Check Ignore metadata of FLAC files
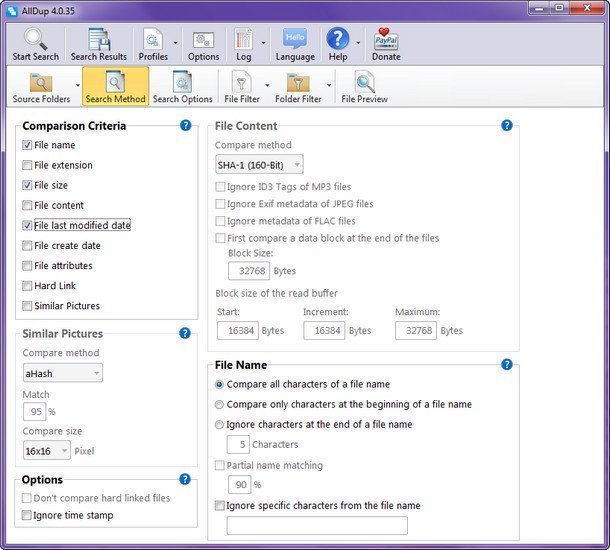610x550 pixels. click(220, 221)
